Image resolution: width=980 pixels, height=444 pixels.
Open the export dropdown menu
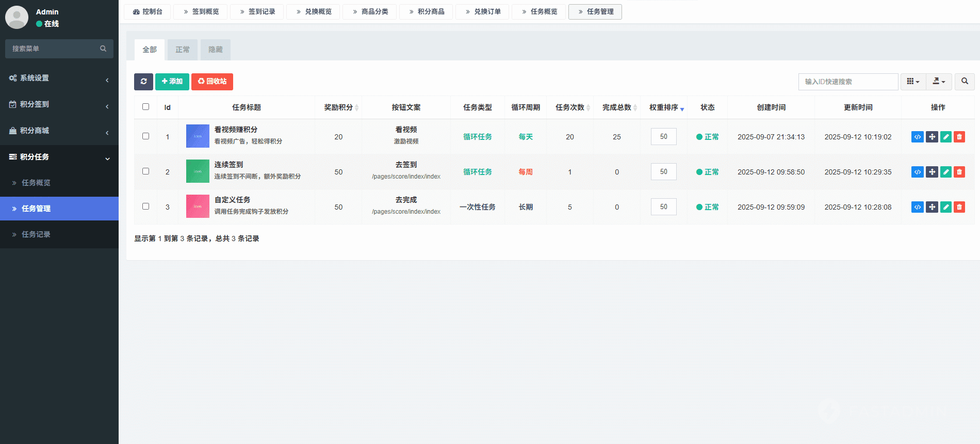(939, 82)
